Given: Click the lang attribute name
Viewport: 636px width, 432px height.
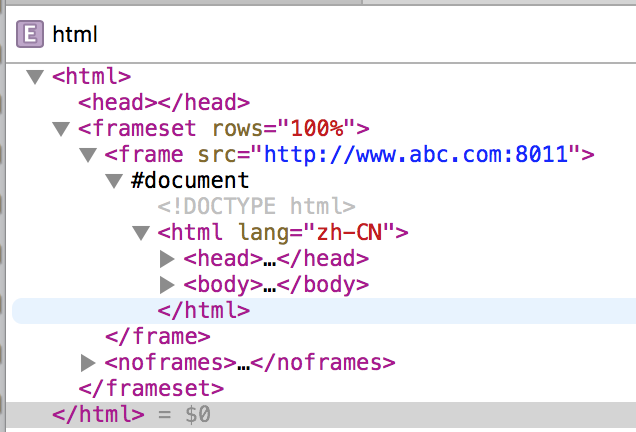Looking at the screenshot, I should (x=264, y=233).
